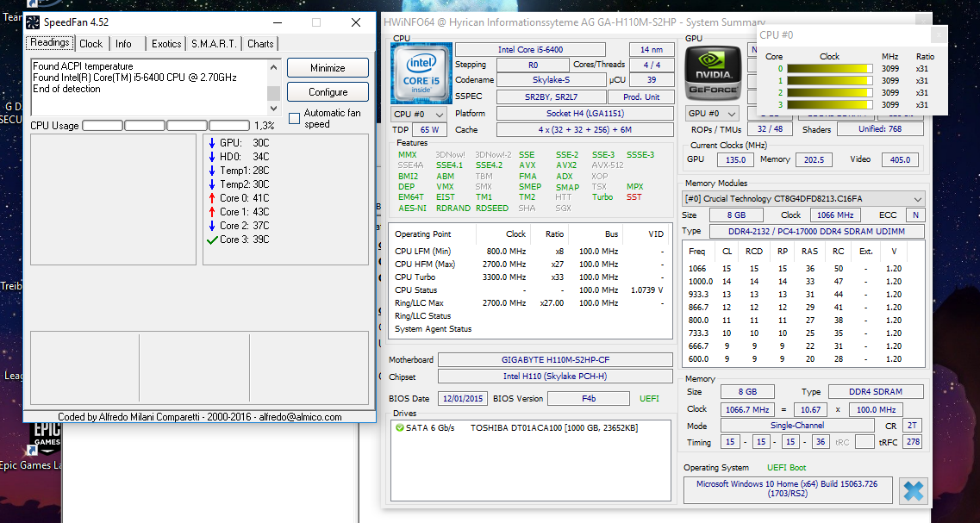Click the Core 2 blue down-arrow icon

[212, 226]
